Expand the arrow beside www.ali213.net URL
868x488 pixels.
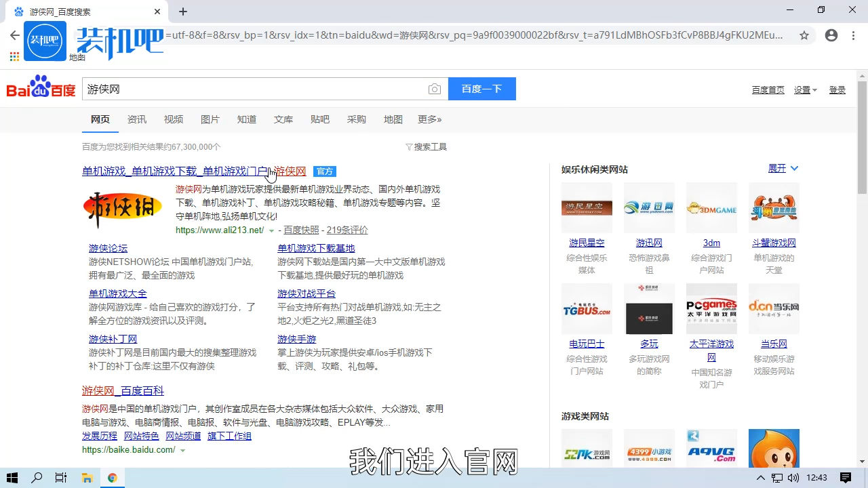pos(272,230)
